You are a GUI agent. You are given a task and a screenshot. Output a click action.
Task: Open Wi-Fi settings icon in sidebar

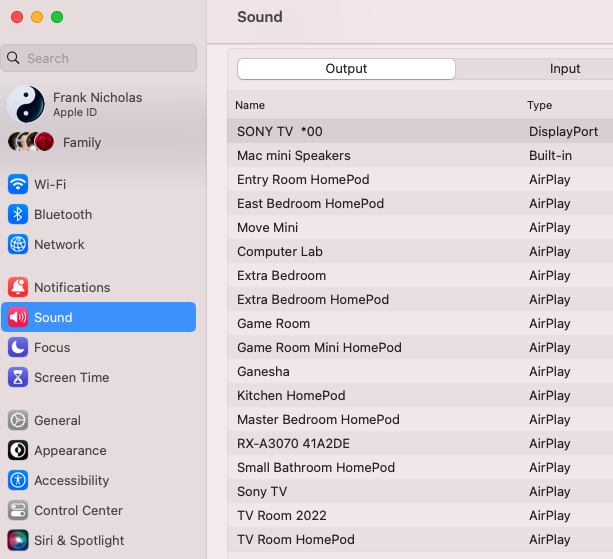click(18, 184)
